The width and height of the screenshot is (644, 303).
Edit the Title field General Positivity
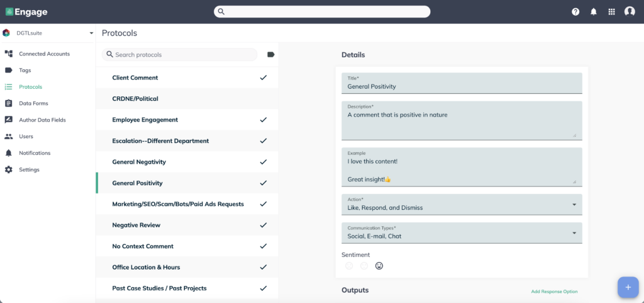pyautogui.click(x=462, y=83)
